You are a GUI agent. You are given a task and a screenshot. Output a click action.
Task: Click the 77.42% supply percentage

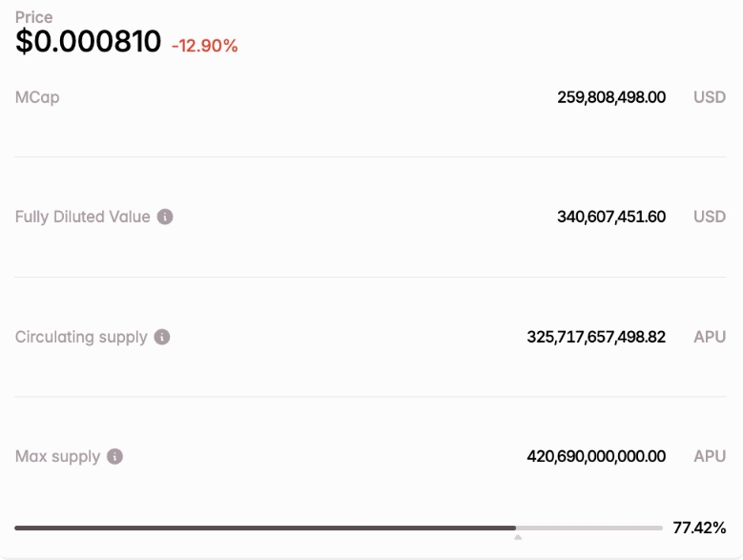[699, 528]
